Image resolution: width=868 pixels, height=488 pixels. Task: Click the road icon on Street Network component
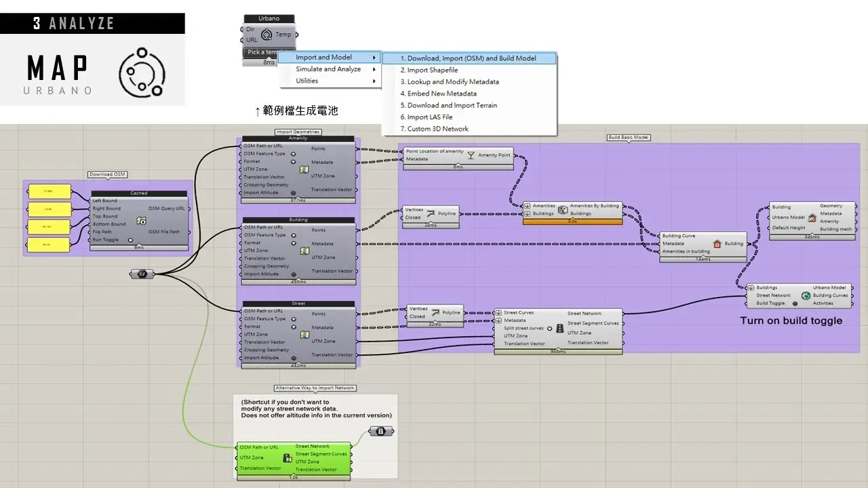pos(559,328)
